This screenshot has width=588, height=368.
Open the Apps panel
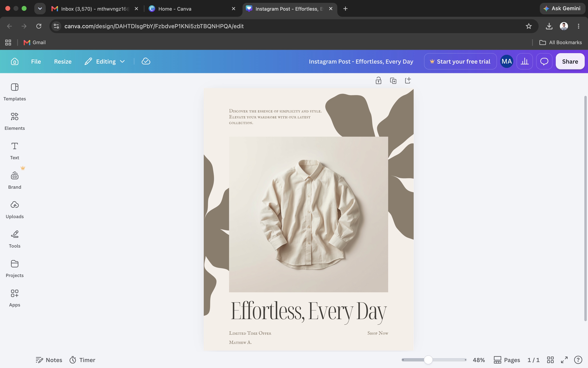[14, 298]
